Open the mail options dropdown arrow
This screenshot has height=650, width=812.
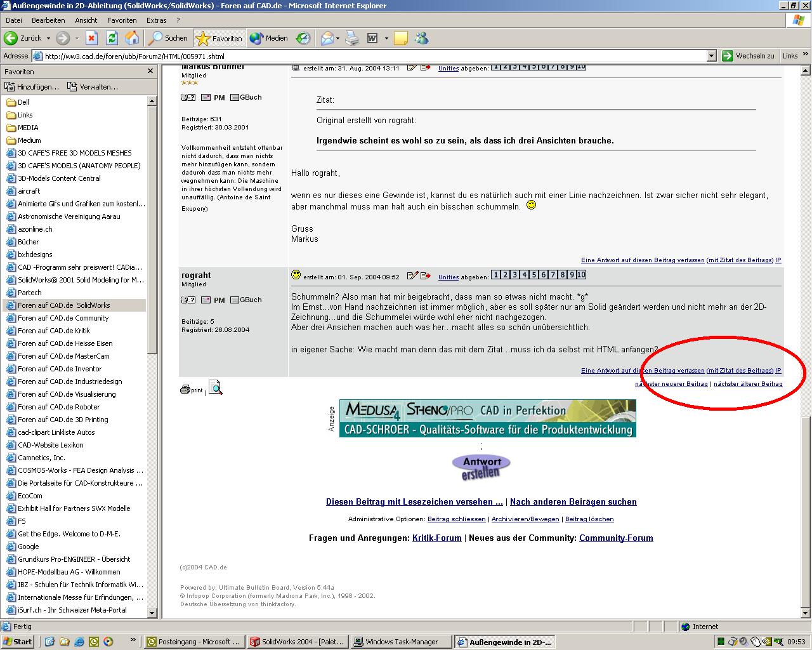pyautogui.click(x=337, y=38)
